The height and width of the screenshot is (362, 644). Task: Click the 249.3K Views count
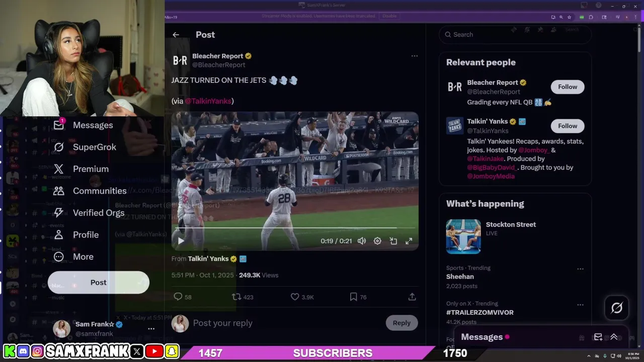pyautogui.click(x=259, y=275)
